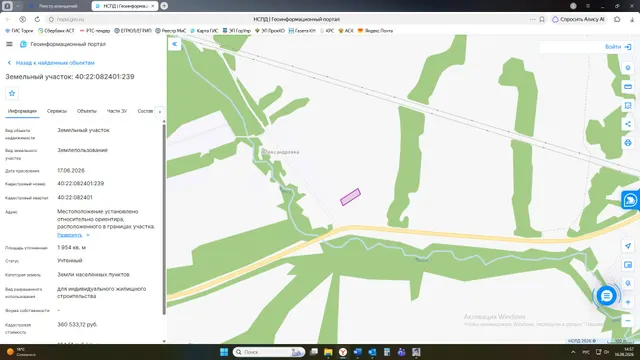Click Спросить Алису AI button
Screen dimensions: 640x360
click(x=578, y=19)
